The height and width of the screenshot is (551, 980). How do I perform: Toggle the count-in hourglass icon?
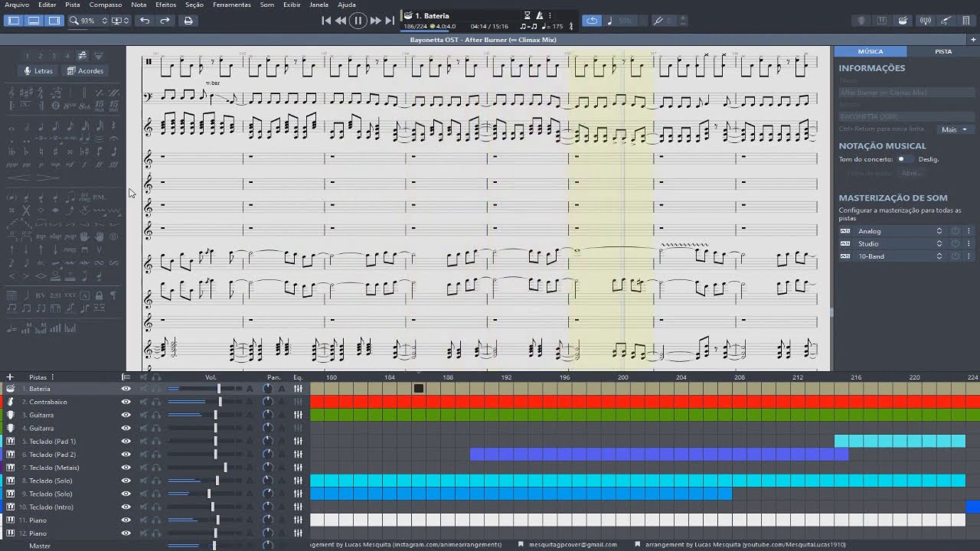pyautogui.click(x=527, y=15)
